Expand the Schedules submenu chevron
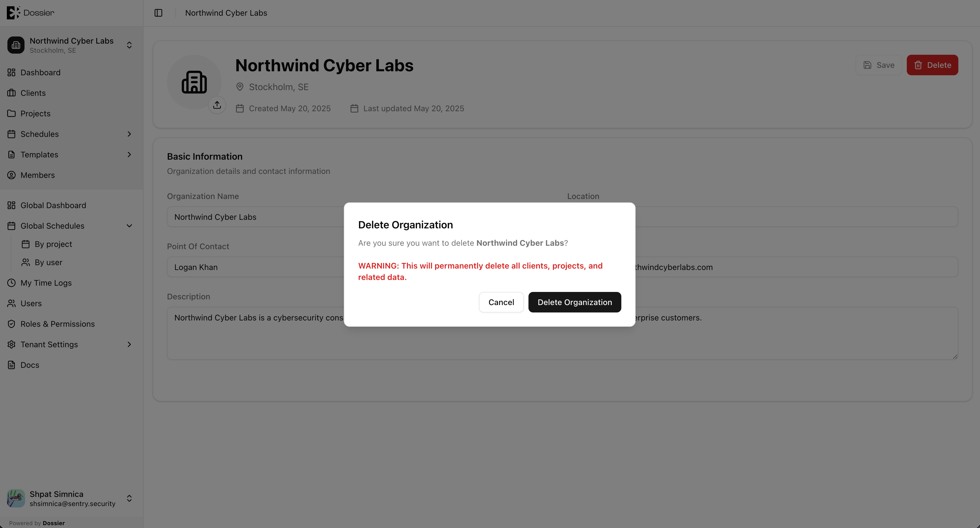This screenshot has width=980, height=528. pos(129,134)
